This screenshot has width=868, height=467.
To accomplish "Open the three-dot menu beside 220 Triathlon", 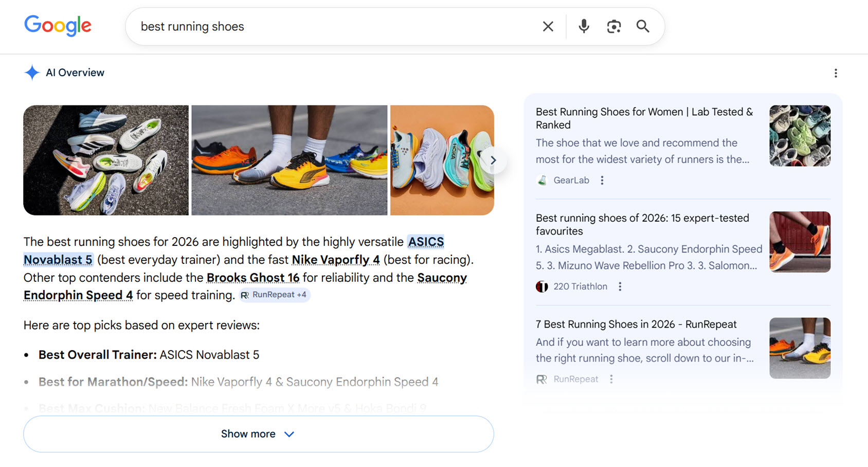I will click(620, 286).
